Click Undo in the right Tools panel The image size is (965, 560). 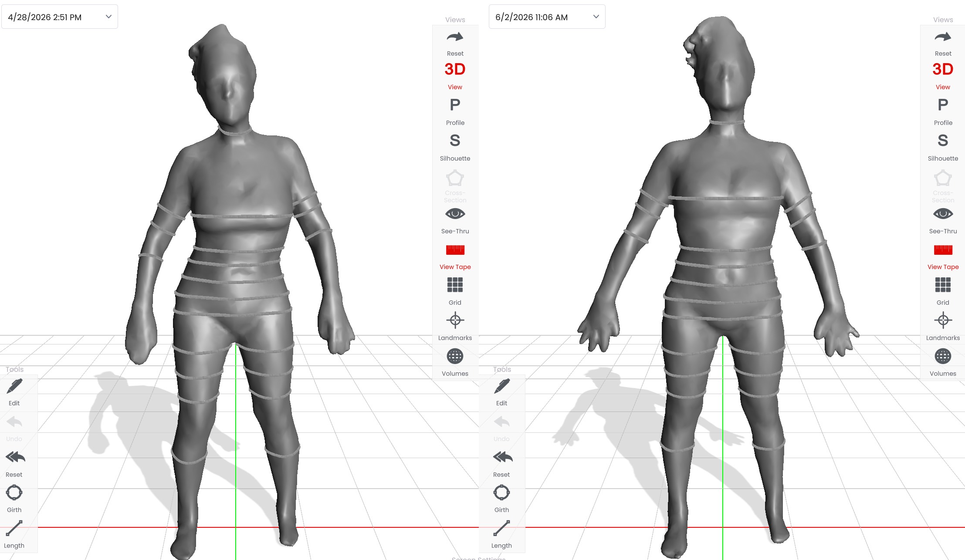[501, 428]
